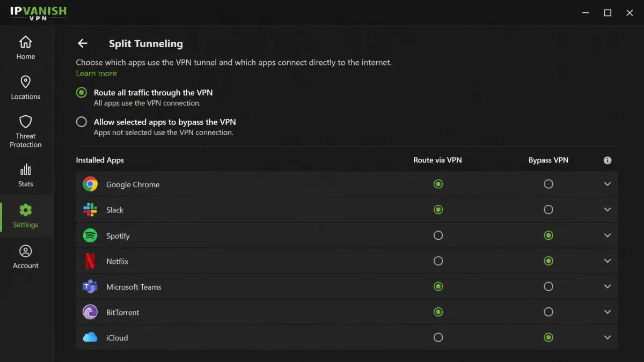
Task: Click the Installed Apps heading
Action: [100, 160]
